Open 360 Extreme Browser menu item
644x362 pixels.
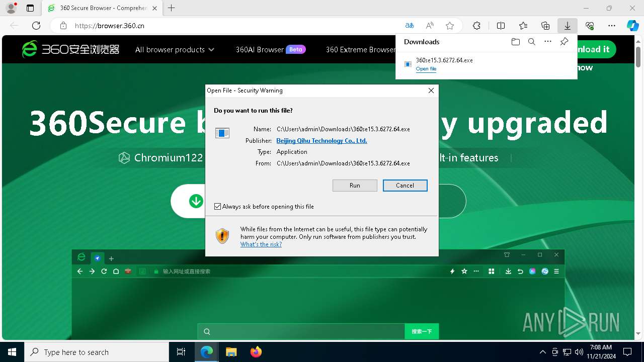click(x=361, y=49)
